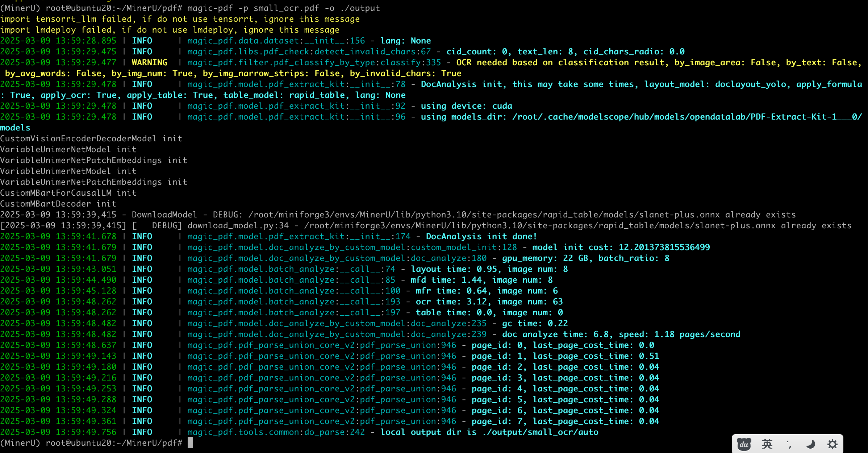Click the terminal cursor at bottom prompt
The height and width of the screenshot is (453, 868).
pyautogui.click(x=190, y=443)
